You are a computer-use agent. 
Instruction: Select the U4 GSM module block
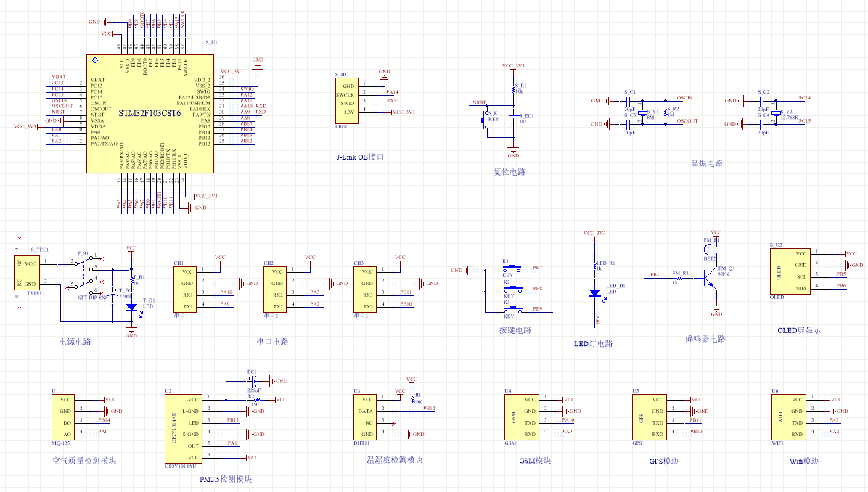tap(523, 417)
